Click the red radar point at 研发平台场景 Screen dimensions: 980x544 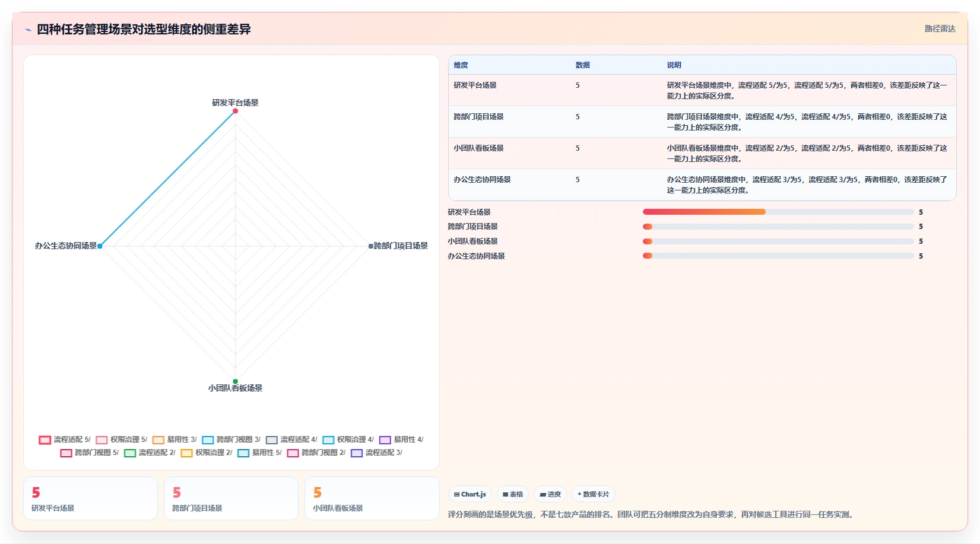tap(235, 111)
